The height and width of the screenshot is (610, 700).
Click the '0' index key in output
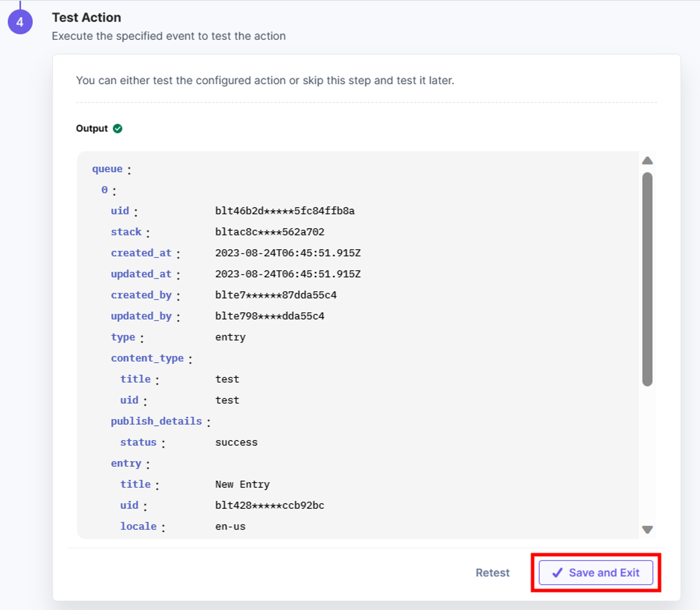point(104,190)
